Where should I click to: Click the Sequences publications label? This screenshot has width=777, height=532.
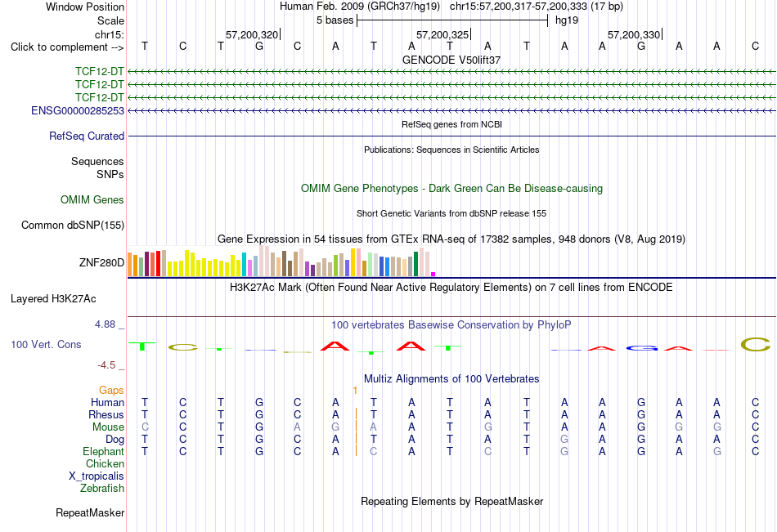click(97, 162)
